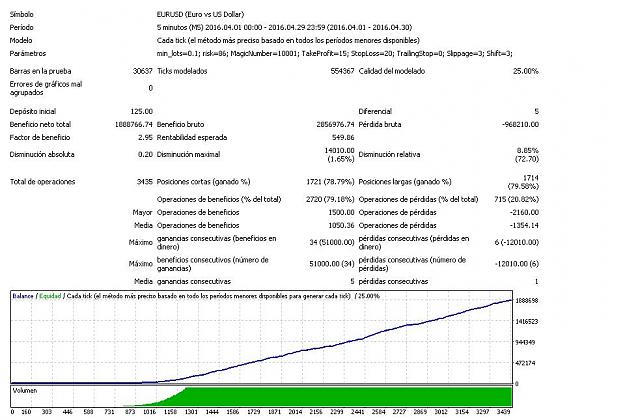The width and height of the screenshot is (625, 420).
Task: Click the Errores de gráficos mal agrupados label
Action: 46,88
